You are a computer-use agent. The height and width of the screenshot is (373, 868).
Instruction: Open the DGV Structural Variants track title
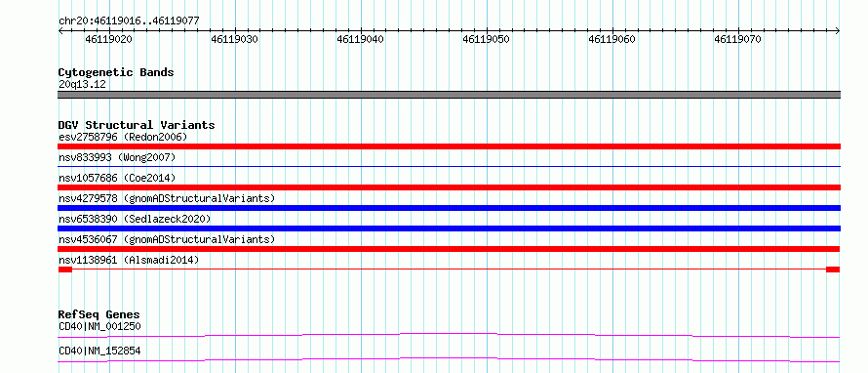tap(137, 125)
